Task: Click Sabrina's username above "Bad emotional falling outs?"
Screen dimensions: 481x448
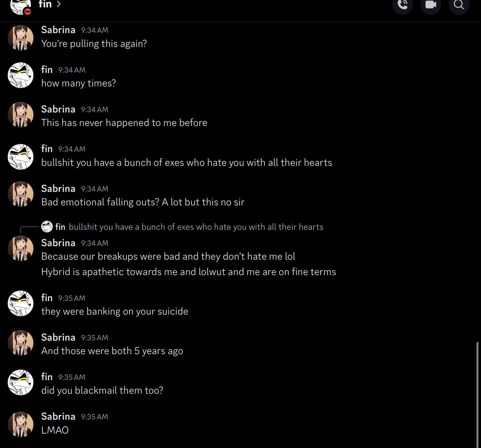Action: 58,189
